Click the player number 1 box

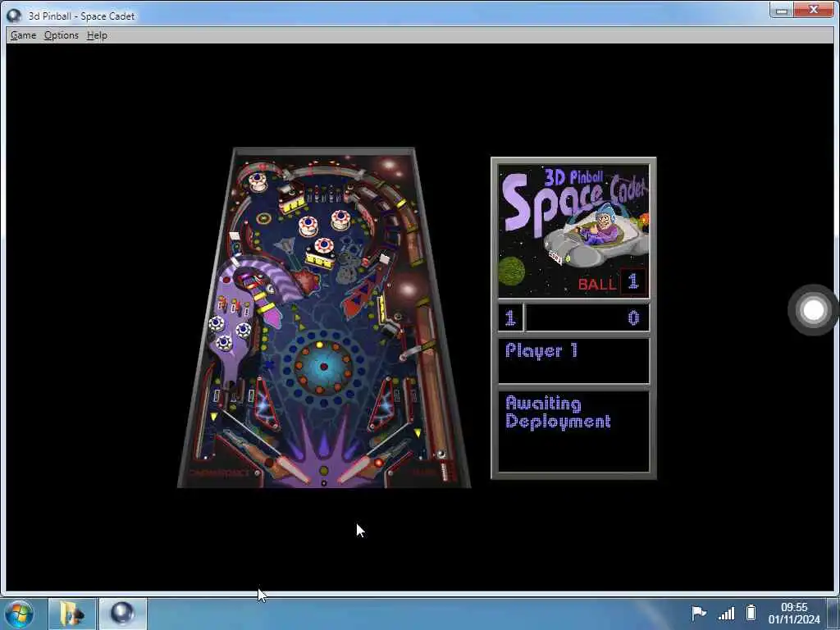tap(510, 318)
